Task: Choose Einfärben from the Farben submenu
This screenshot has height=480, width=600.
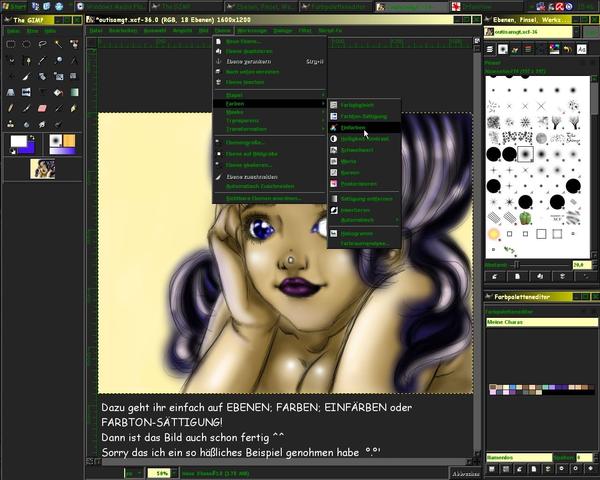Action: [364, 127]
